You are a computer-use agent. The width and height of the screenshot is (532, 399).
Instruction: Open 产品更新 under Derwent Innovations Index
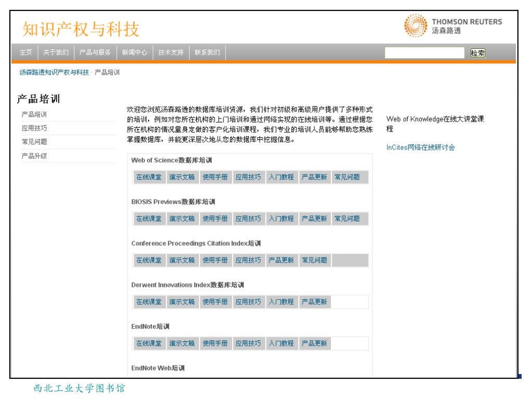pos(314,302)
